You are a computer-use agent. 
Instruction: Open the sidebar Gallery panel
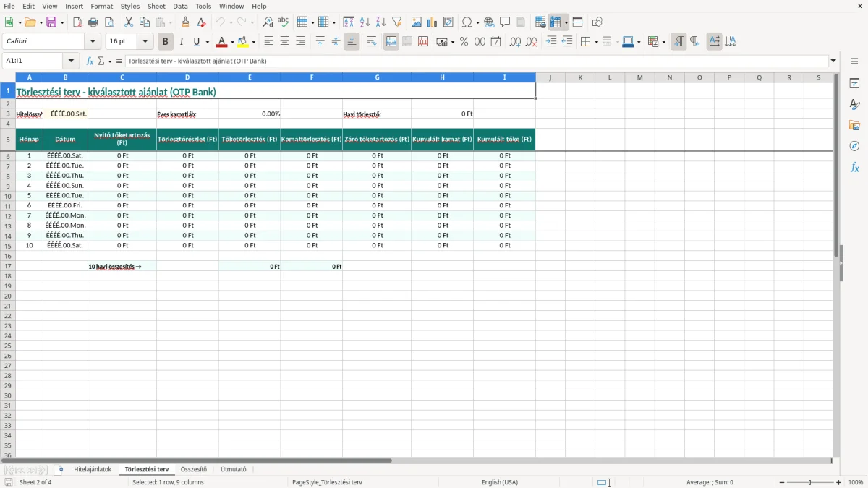coord(854,125)
